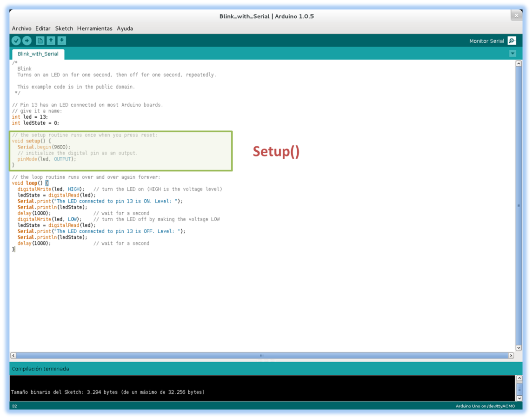
Task: Click 'Arduino Uno on /dev/ttyACM0' status text
Action: pos(485,406)
